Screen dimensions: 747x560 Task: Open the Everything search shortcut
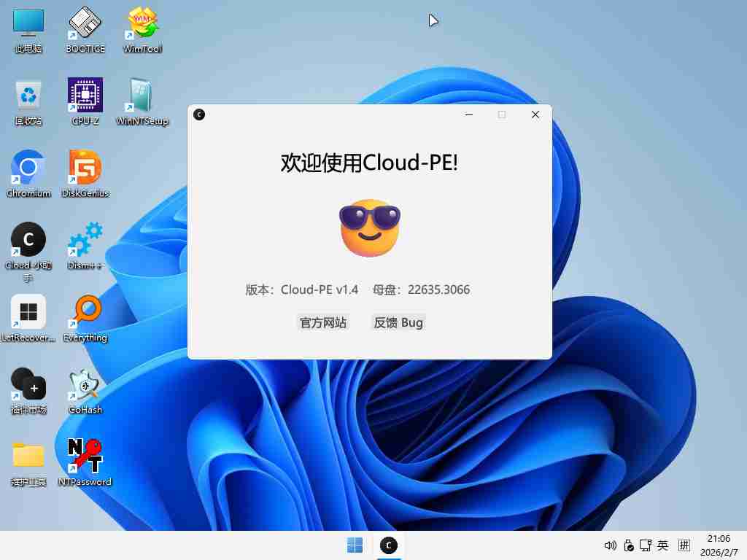coord(85,313)
